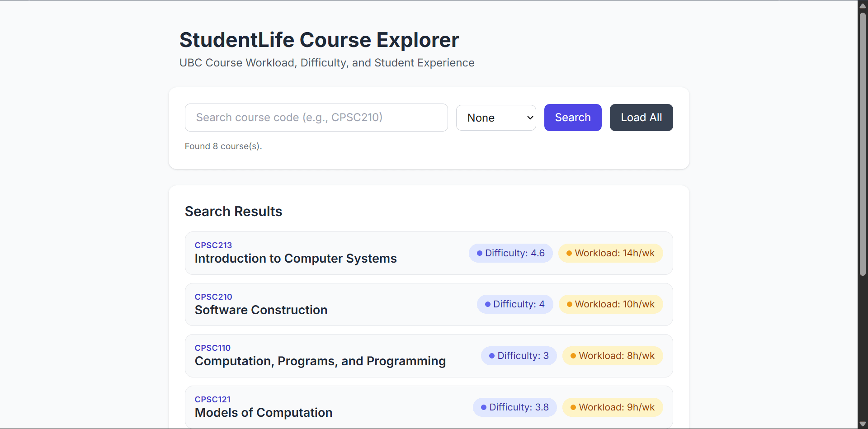
Task: Click the Difficulty: 3 badge
Action: pos(519,356)
